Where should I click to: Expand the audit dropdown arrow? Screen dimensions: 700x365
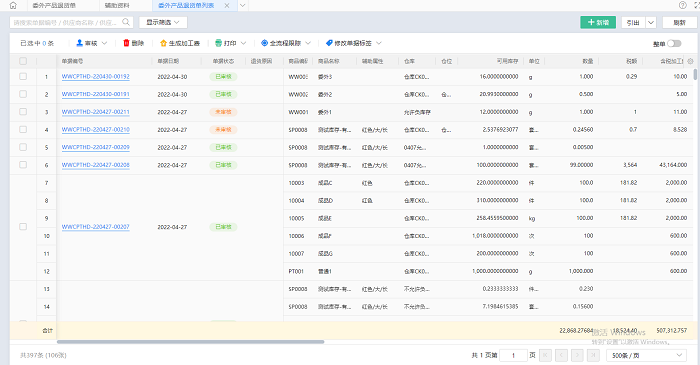point(104,43)
